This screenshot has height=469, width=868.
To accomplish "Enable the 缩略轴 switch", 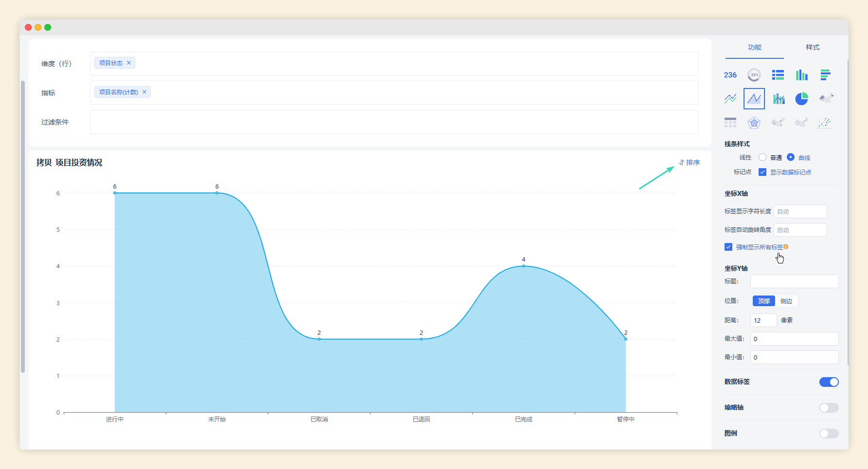I will click(x=829, y=408).
